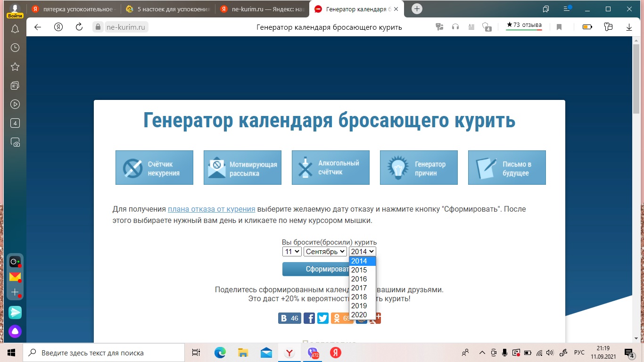Share the calendar on Twitter

pyautogui.click(x=323, y=318)
